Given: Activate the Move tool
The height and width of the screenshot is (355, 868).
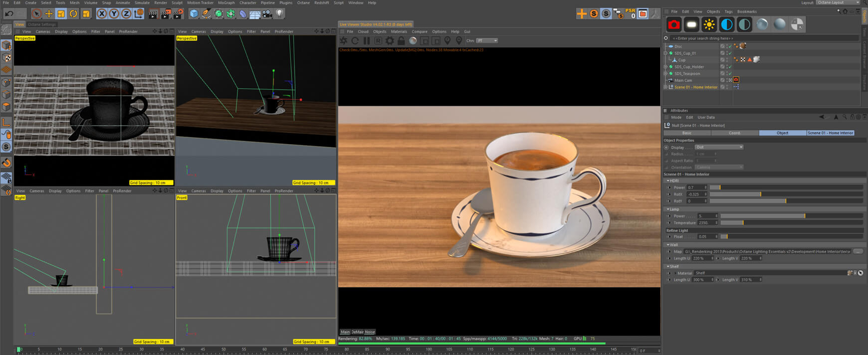Looking at the screenshot, I should 49,14.
